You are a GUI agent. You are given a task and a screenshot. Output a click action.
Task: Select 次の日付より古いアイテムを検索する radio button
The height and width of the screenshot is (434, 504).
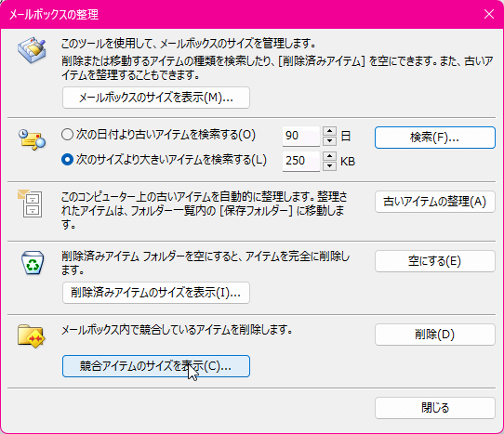[x=67, y=135]
